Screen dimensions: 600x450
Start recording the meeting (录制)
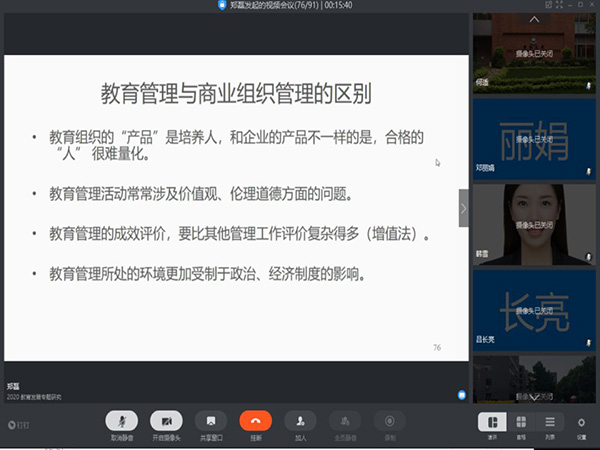coord(390,421)
